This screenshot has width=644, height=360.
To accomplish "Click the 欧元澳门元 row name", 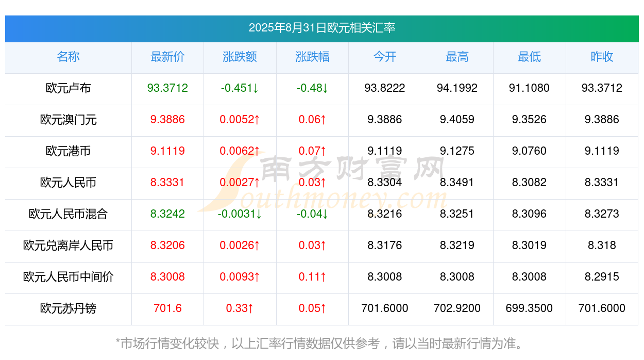I will coord(69,120).
